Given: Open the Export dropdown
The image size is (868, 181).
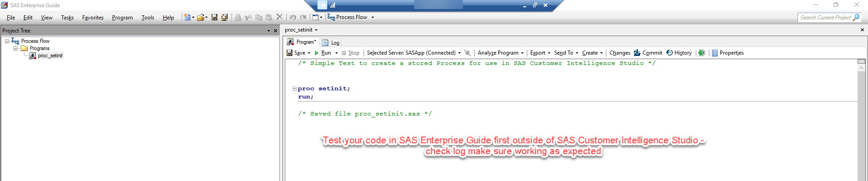Looking at the screenshot, I should click(x=549, y=53).
